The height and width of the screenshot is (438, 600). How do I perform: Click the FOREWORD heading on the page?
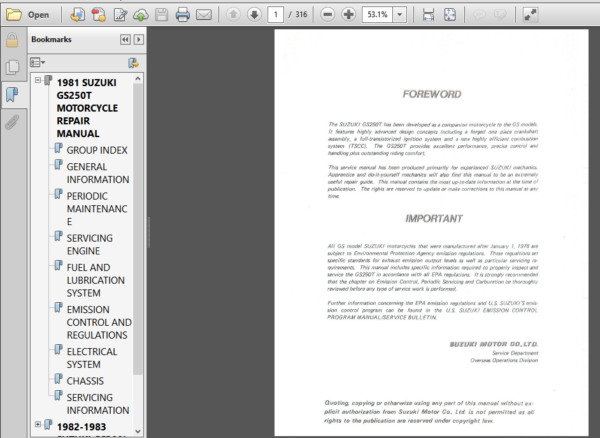click(x=432, y=94)
